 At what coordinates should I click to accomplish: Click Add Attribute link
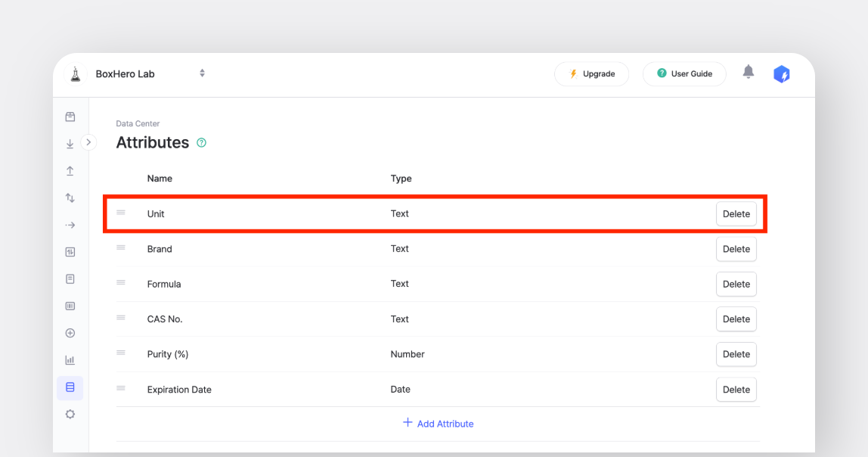438,423
